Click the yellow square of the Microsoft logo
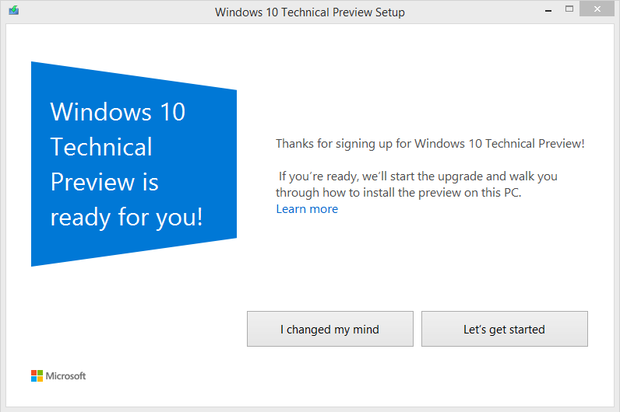 tap(41, 380)
